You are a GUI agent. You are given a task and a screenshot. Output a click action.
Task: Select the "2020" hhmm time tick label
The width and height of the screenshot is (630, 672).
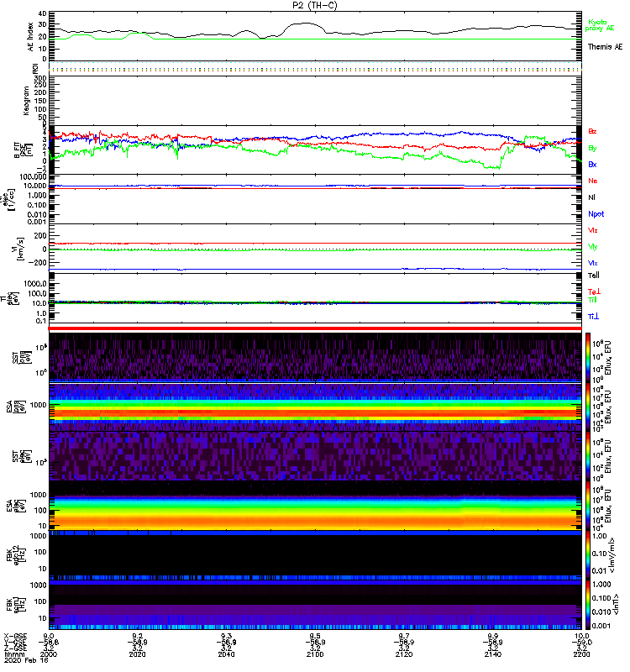point(137,654)
